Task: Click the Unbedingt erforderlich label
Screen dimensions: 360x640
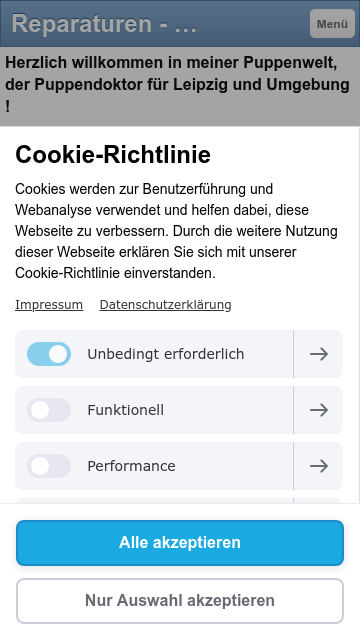Action: [x=166, y=354]
